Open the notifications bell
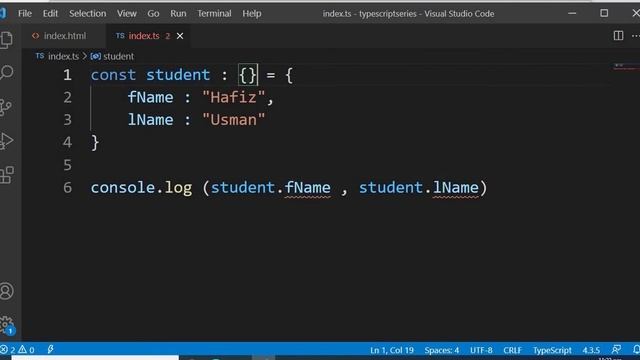Viewport: 640px width, 360px height. tap(636, 349)
